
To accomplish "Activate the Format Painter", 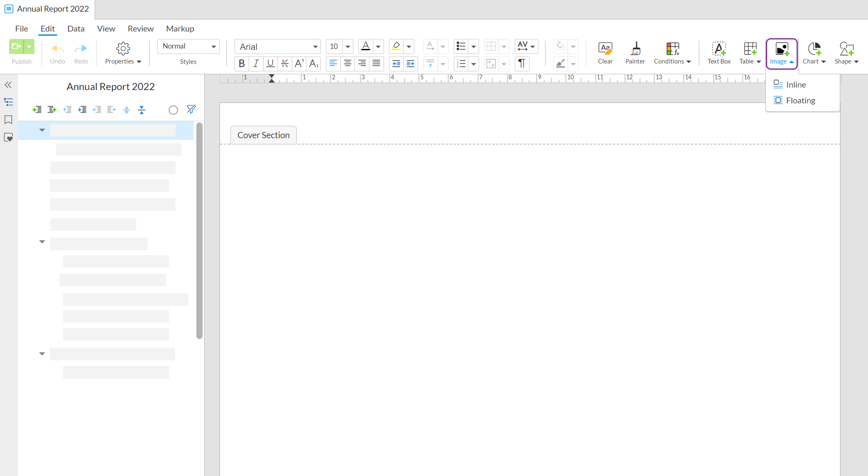I will (635, 53).
